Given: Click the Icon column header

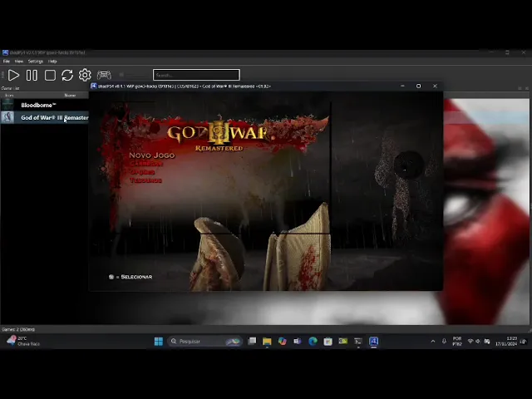Looking at the screenshot, I should pyautogui.click(x=9, y=96).
